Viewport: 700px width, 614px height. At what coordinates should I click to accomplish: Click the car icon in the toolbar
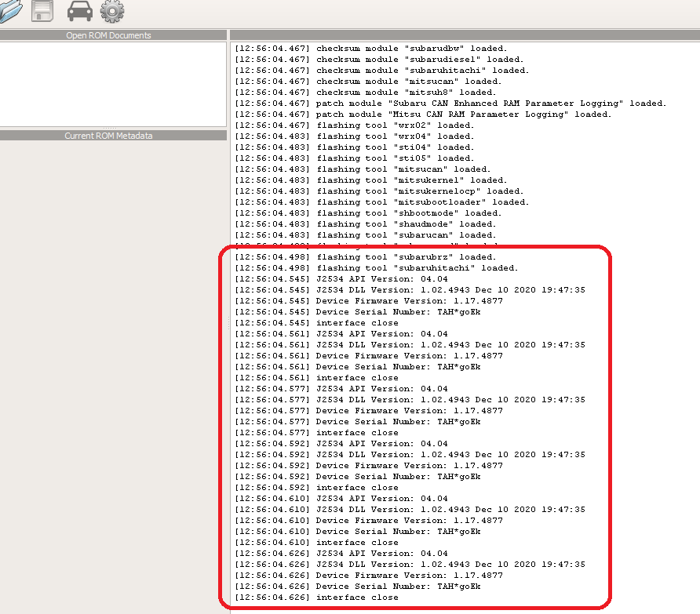click(79, 10)
